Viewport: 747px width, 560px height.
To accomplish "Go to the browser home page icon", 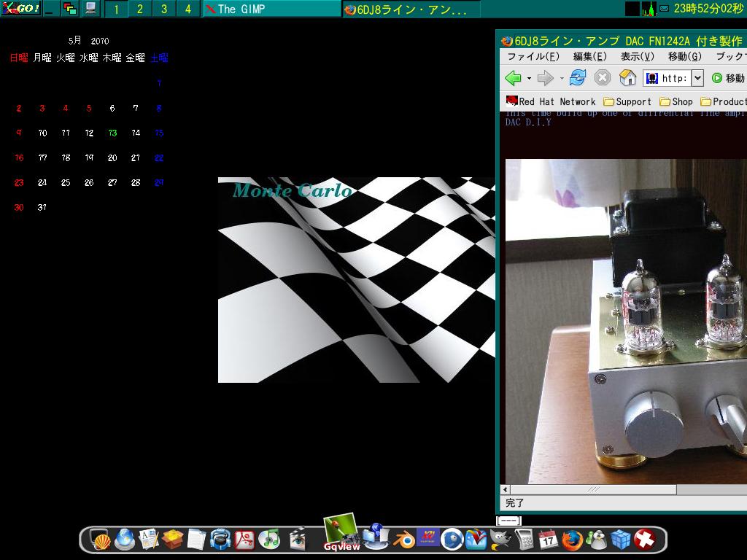I will click(x=627, y=78).
